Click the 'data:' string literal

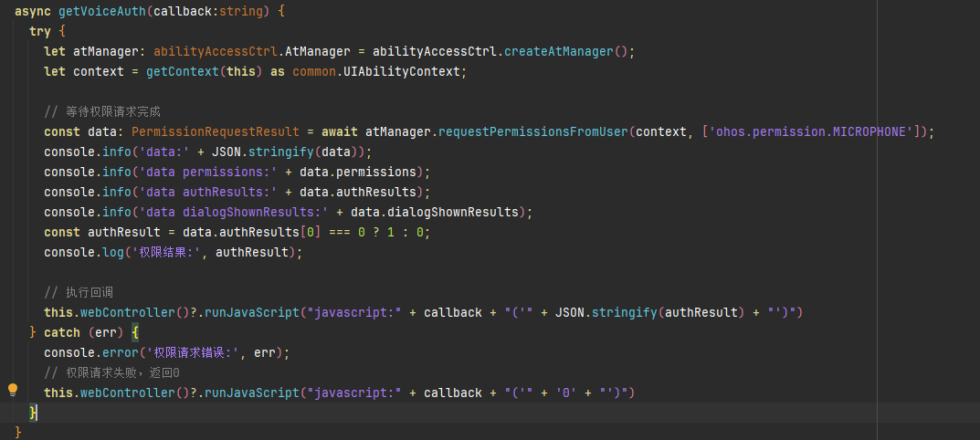(x=164, y=152)
